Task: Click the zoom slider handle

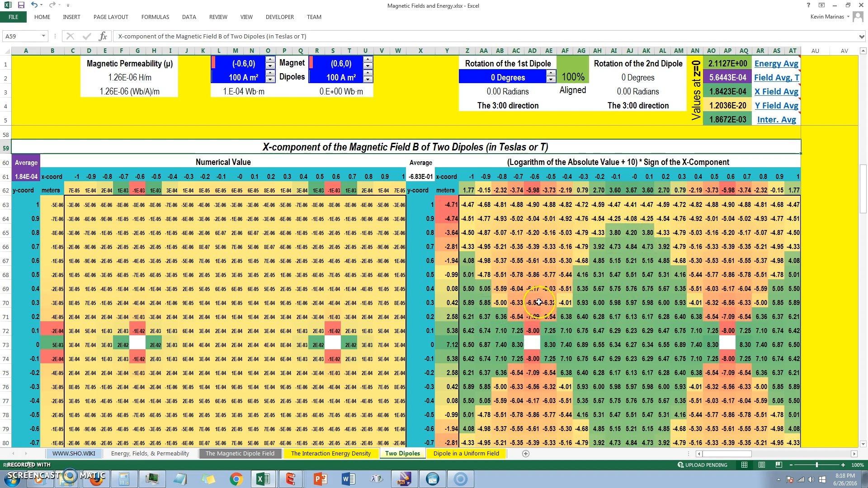Action: coord(816,465)
